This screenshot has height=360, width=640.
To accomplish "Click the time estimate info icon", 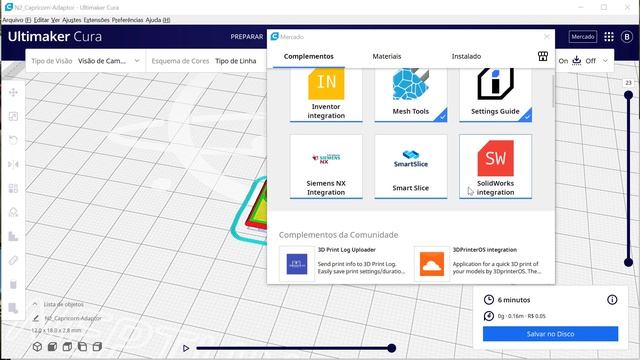I will pos(612,300).
